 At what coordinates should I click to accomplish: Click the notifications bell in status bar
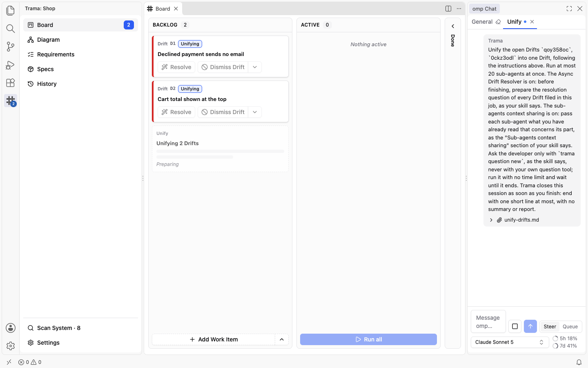coord(579,362)
